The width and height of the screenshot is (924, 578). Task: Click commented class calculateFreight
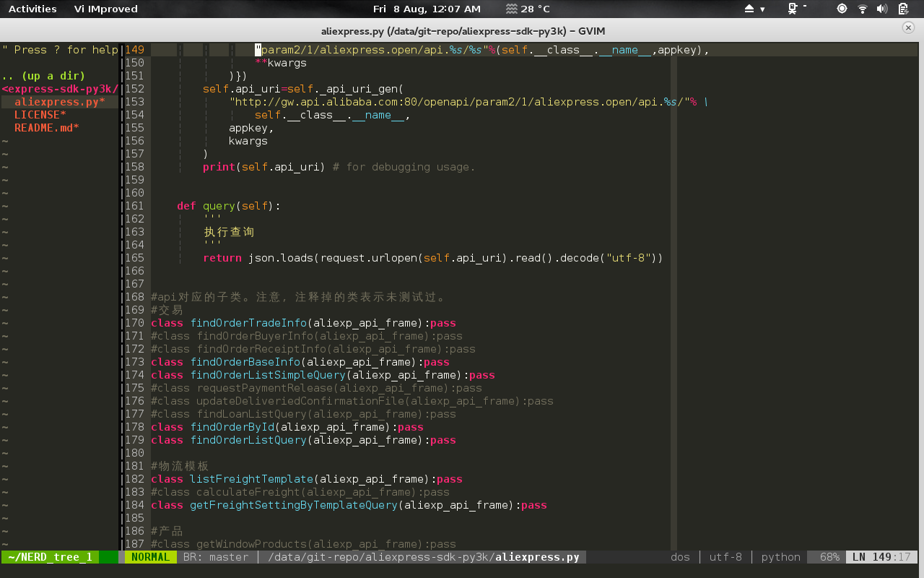pyautogui.click(x=300, y=492)
